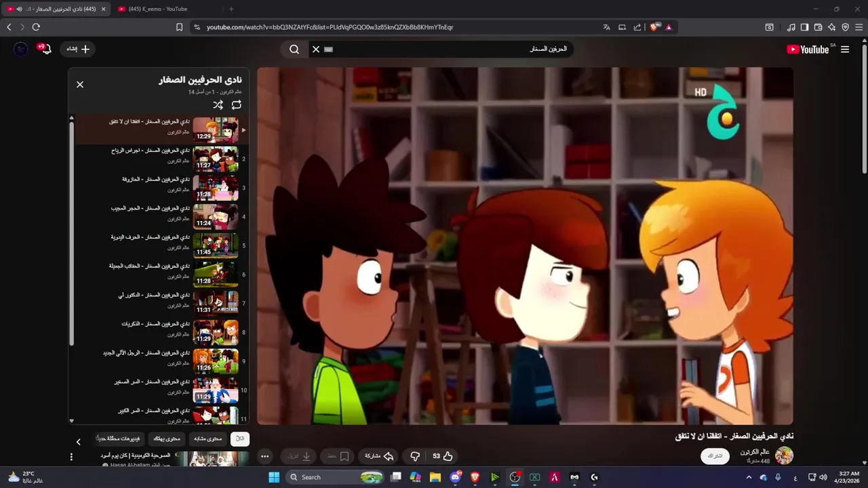The height and width of the screenshot is (488, 868).
Task: Open a new browser tab
Action: (231, 9)
